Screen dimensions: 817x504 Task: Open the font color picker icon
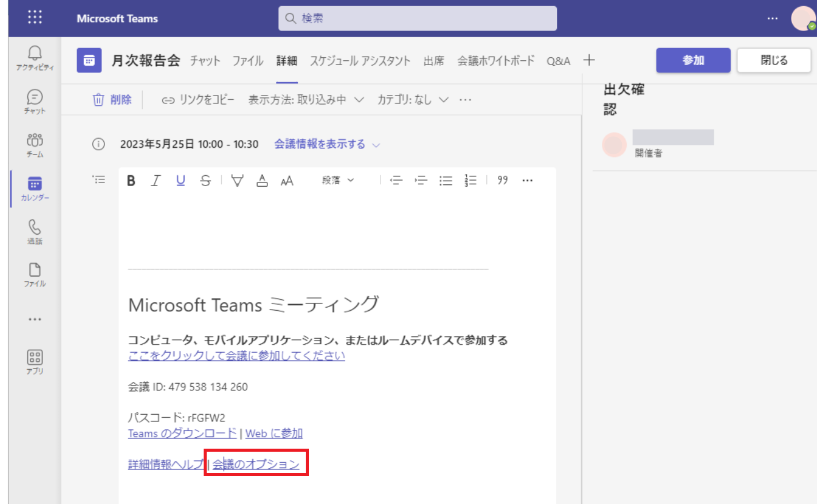pos(262,181)
